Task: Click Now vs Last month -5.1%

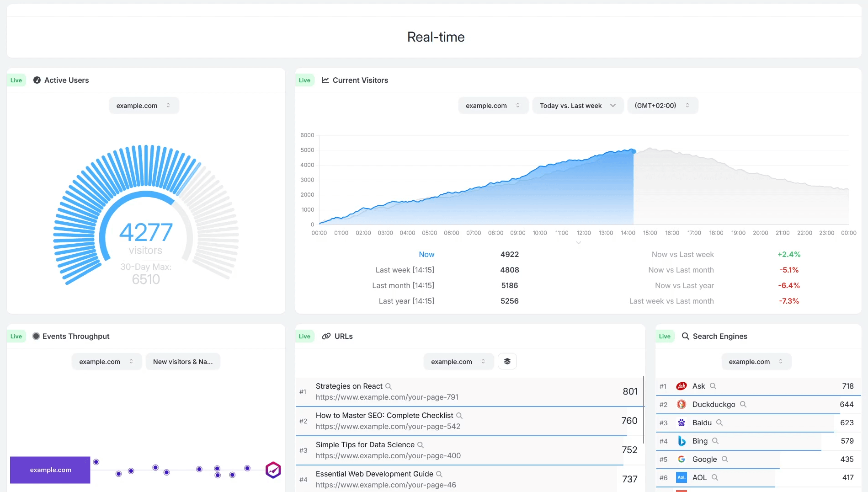Action: click(789, 270)
